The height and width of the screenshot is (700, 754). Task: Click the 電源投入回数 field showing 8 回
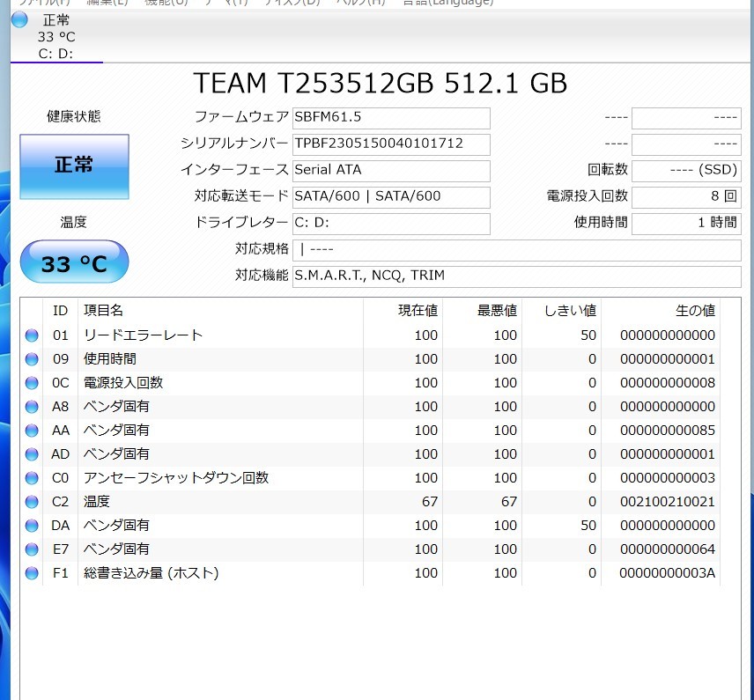coord(686,196)
